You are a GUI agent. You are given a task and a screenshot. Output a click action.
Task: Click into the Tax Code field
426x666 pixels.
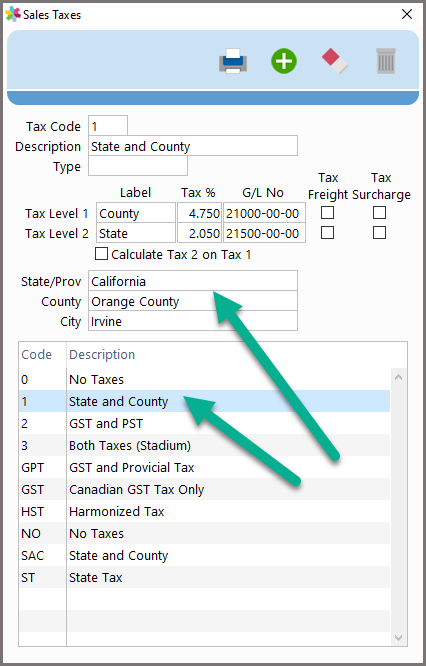(108, 126)
